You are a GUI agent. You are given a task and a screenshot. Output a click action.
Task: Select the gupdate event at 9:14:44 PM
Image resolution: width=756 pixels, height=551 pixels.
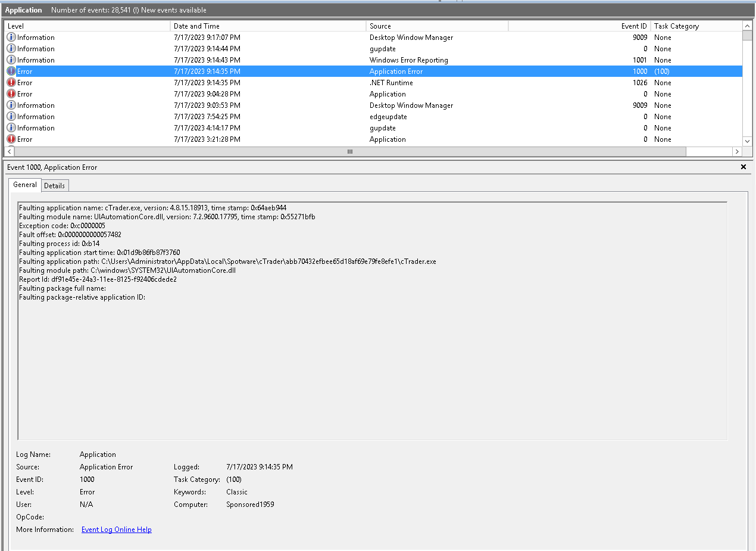[373, 49]
